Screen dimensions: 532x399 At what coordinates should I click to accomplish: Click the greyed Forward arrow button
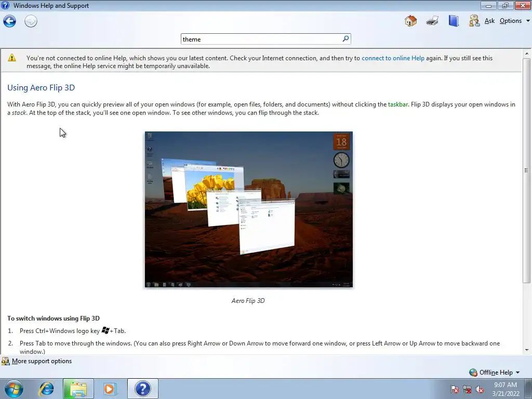tap(31, 21)
